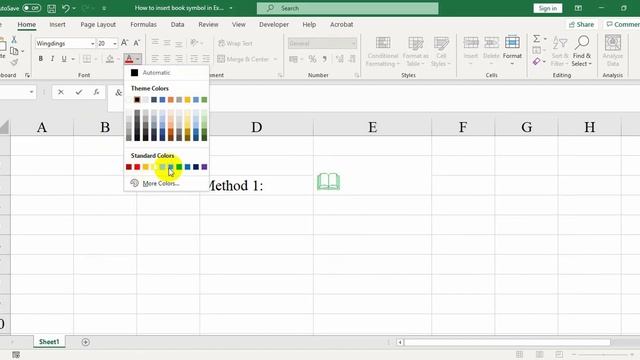Click the Increase Font Size icon
The image size is (640, 360).
tap(124, 43)
